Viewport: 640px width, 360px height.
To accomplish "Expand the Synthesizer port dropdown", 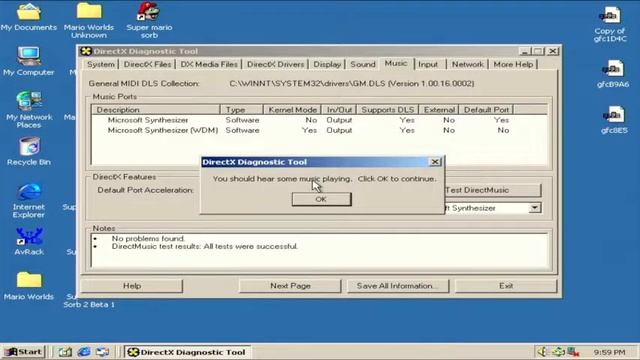I will coord(535,208).
